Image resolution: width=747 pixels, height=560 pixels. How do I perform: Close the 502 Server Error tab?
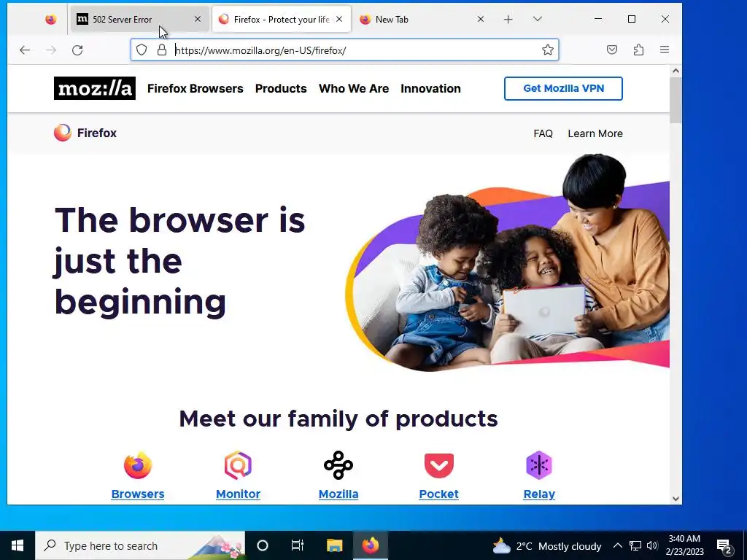[x=198, y=20]
